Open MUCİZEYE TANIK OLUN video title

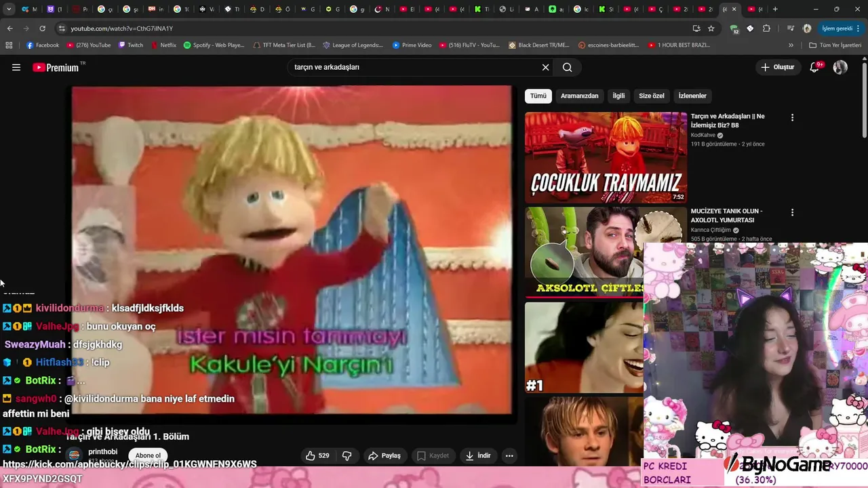click(x=726, y=216)
